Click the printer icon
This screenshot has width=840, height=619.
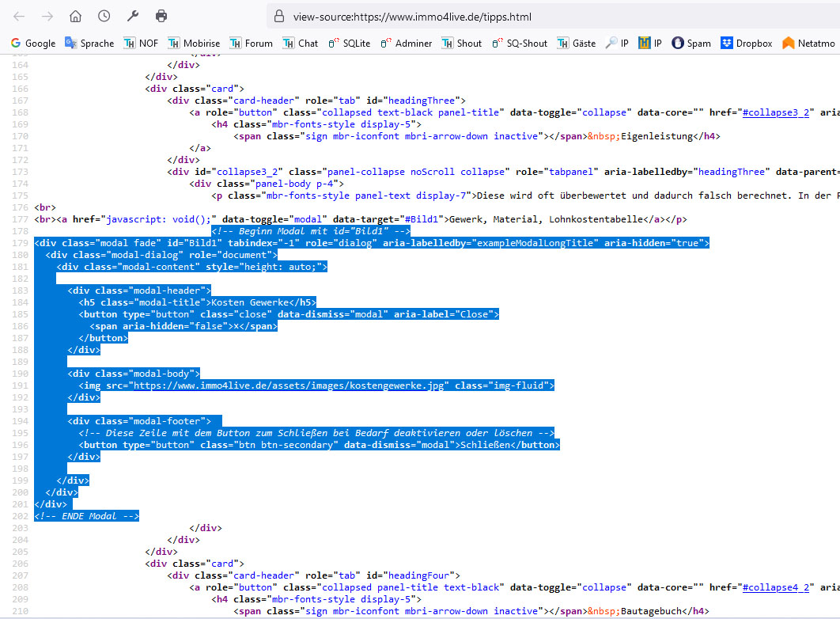click(161, 16)
